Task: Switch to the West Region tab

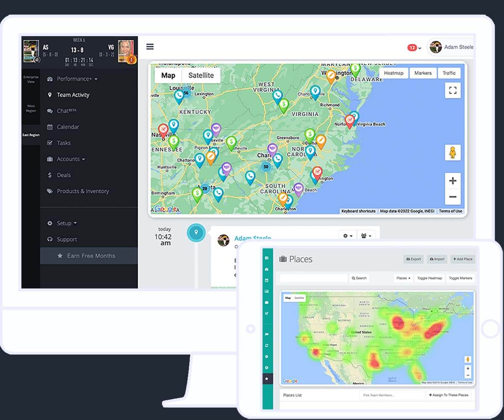Action: pos(31,108)
